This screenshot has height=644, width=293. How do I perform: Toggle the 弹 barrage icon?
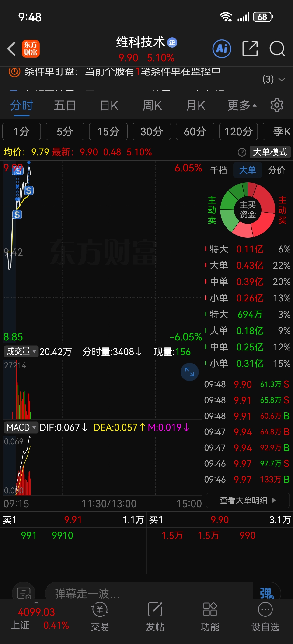click(267, 592)
